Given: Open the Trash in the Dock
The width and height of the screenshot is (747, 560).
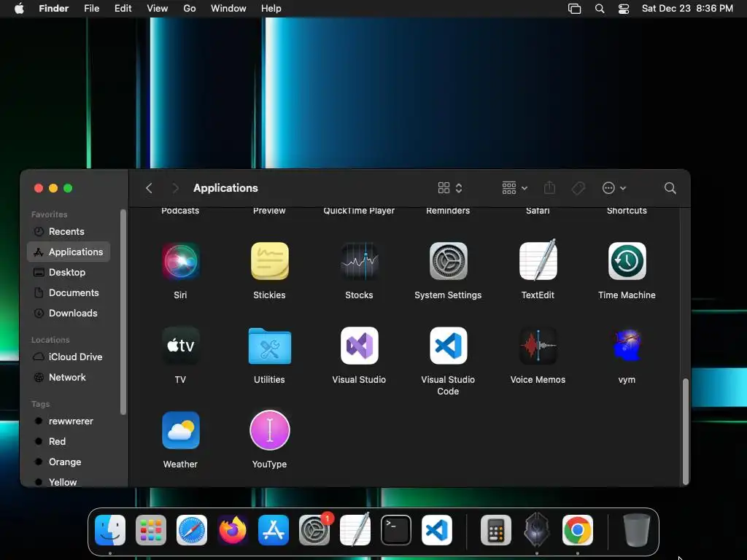Looking at the screenshot, I should coord(636,530).
